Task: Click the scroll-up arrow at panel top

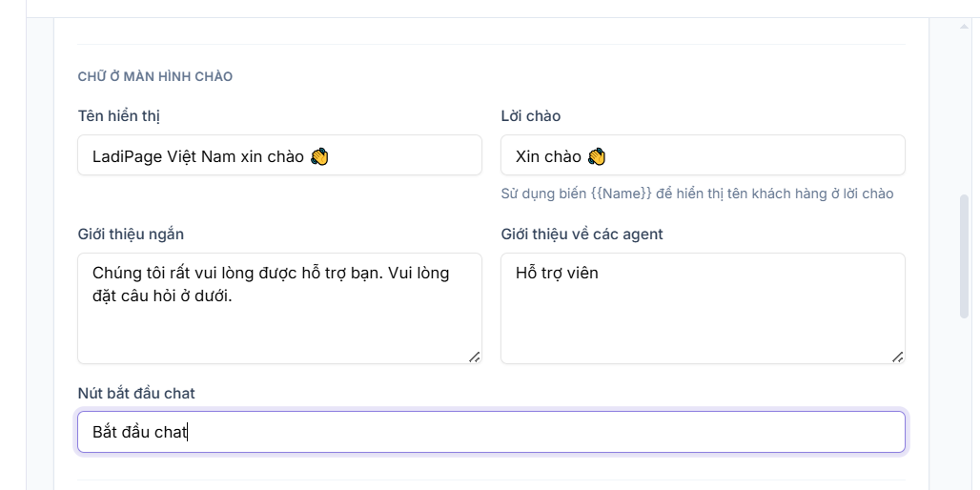Action: pos(964,27)
